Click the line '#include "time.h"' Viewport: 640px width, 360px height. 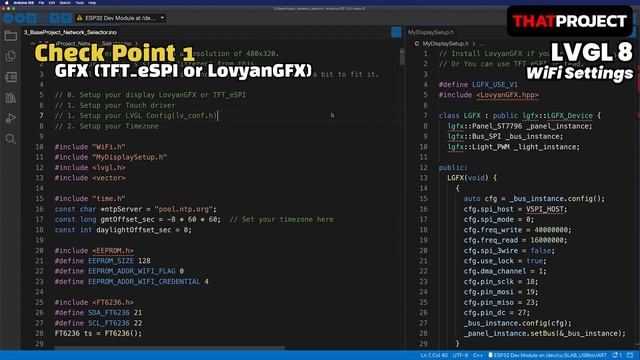[x=90, y=199]
